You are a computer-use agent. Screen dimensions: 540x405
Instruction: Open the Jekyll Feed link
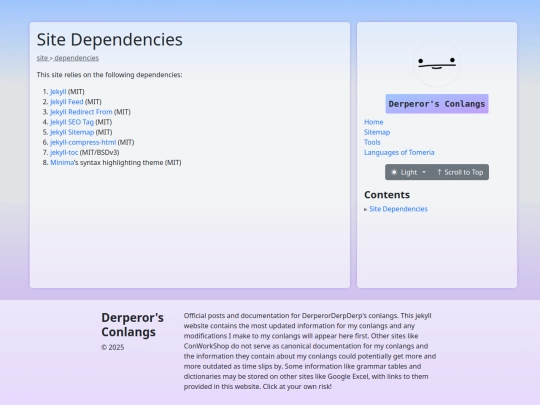pos(67,102)
